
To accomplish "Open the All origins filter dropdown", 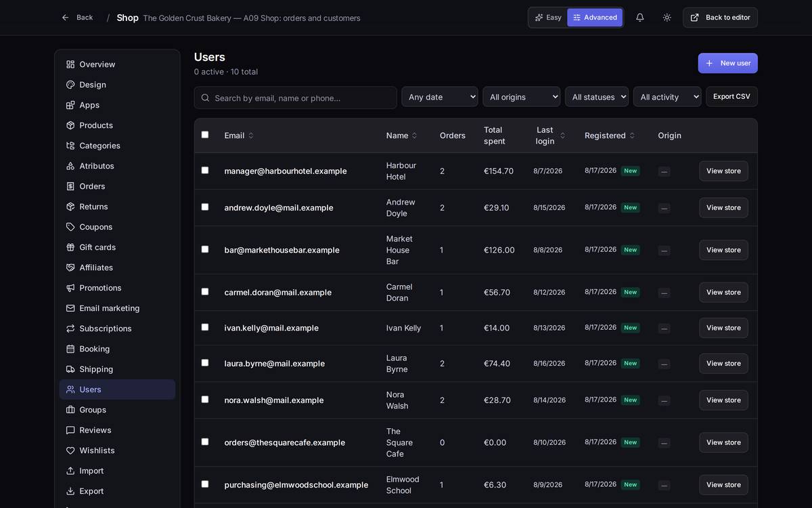I will coord(522,97).
